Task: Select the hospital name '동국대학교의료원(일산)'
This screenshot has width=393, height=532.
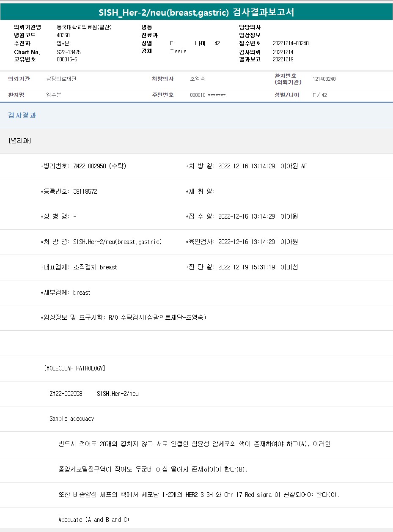Action: pos(84,27)
